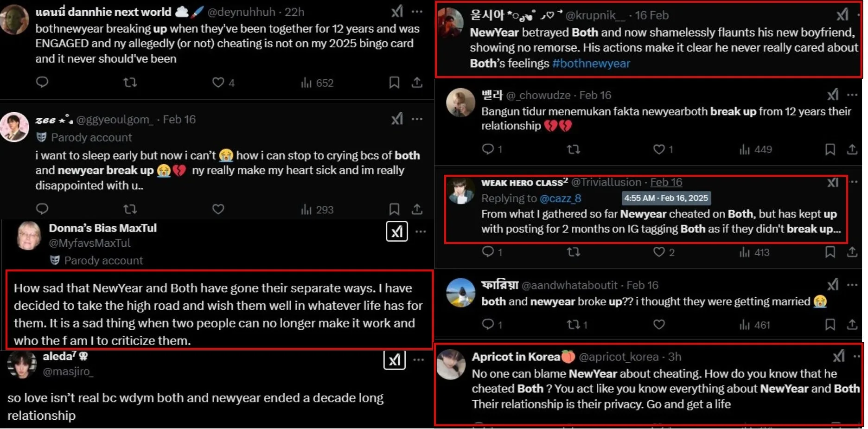868x429 pixels.
Task: Share the @ggyeoulgom_ tweet
Action: click(x=417, y=209)
